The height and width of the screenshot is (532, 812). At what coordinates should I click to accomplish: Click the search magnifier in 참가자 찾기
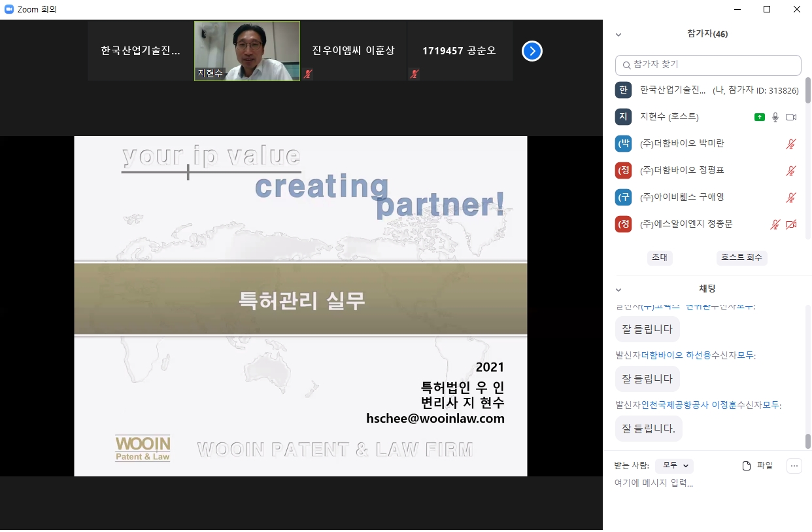(x=627, y=65)
